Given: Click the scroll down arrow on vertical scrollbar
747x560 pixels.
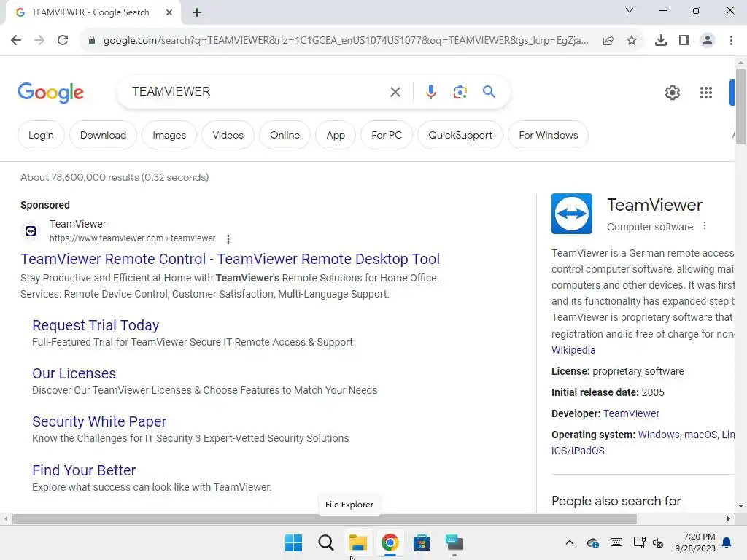Looking at the screenshot, I should click(x=740, y=506).
